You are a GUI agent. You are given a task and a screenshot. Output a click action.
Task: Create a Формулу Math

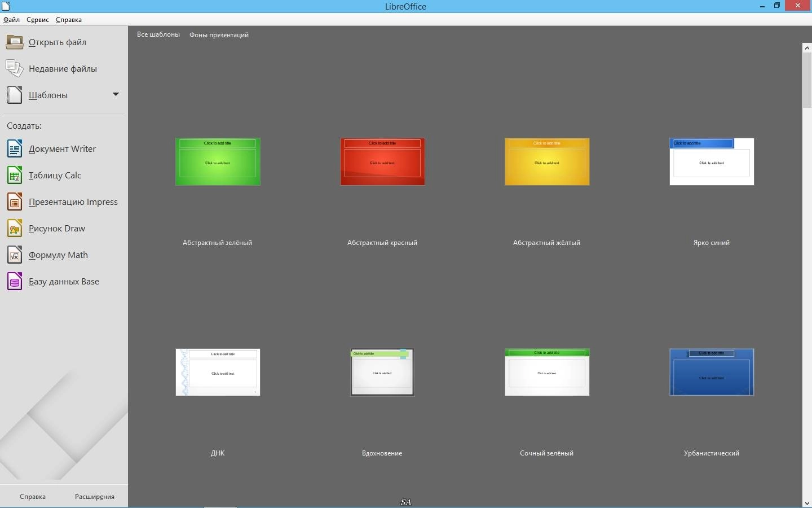pos(58,255)
